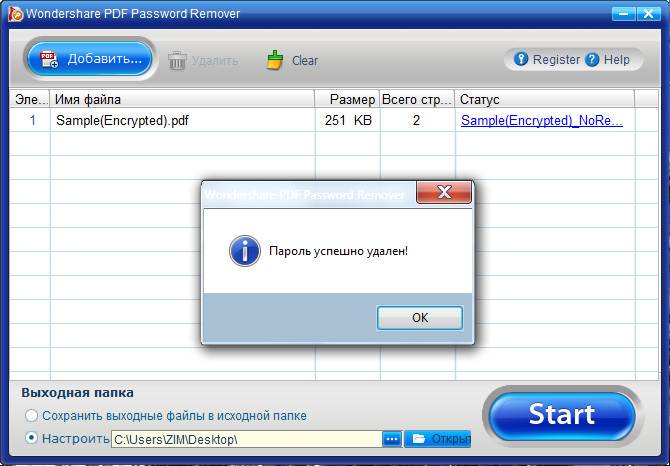Click the trash can Удалить icon

tap(177, 61)
